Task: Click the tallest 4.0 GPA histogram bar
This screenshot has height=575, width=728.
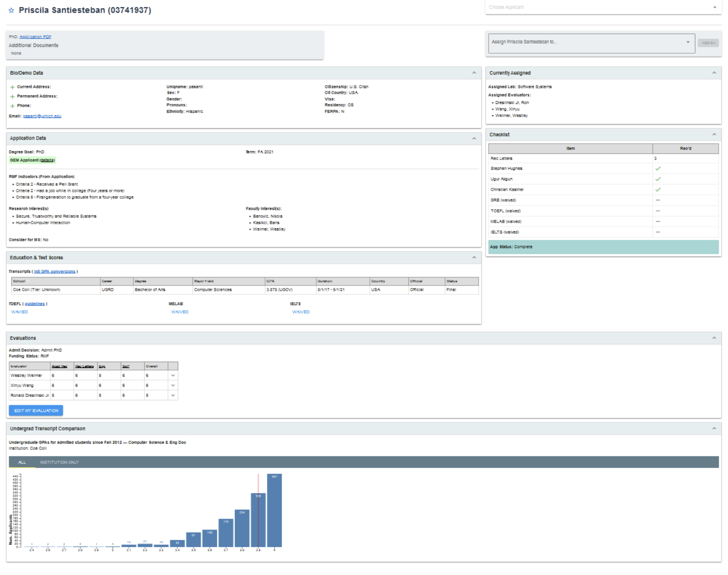Action: pos(274,510)
